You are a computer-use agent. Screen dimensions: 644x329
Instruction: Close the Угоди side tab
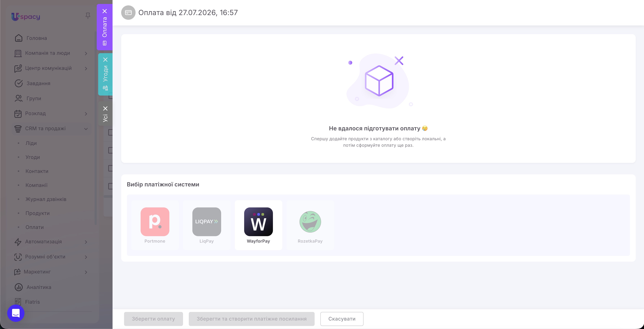[x=105, y=60]
